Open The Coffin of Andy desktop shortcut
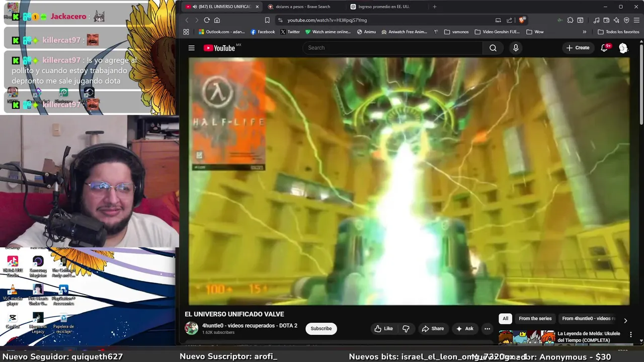This screenshot has height=362, width=644. (x=63, y=266)
